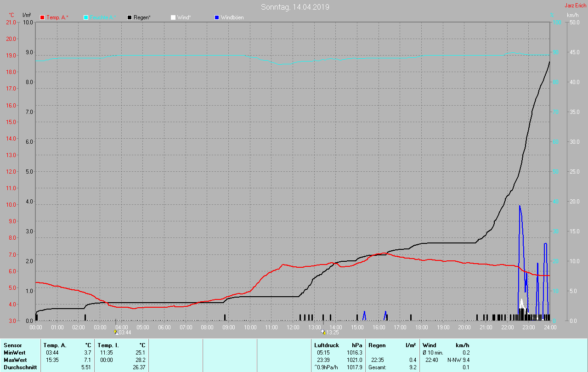
Task: Click the '22:40' wind gust time
Action: pos(432,360)
